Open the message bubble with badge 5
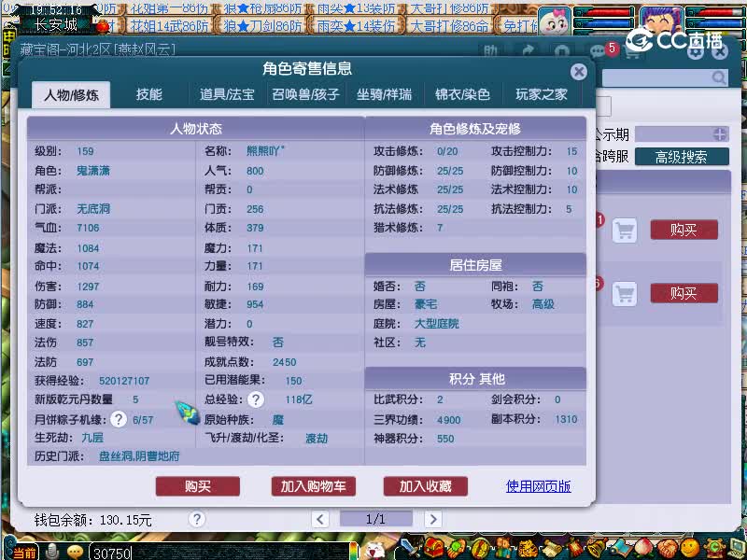This screenshot has height=560, width=747. (599, 51)
